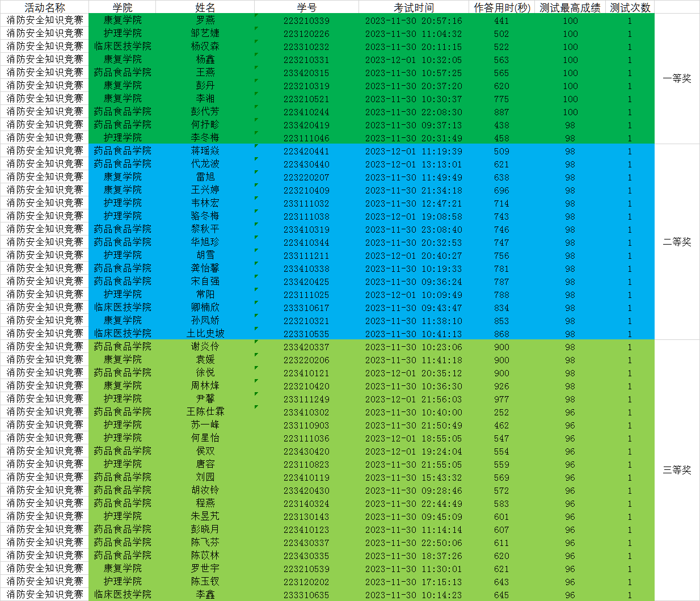Select student ID cell 223310232
The image size is (700, 601).
[x=306, y=47]
